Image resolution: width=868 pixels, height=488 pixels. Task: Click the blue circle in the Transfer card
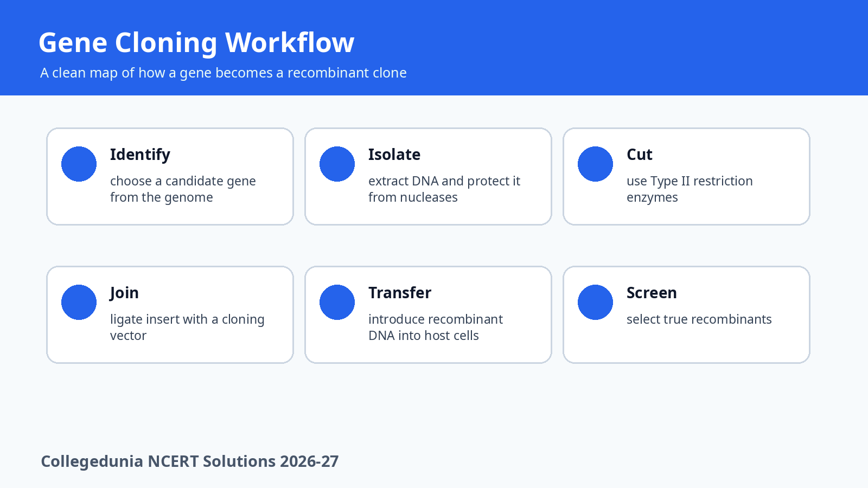337,302
